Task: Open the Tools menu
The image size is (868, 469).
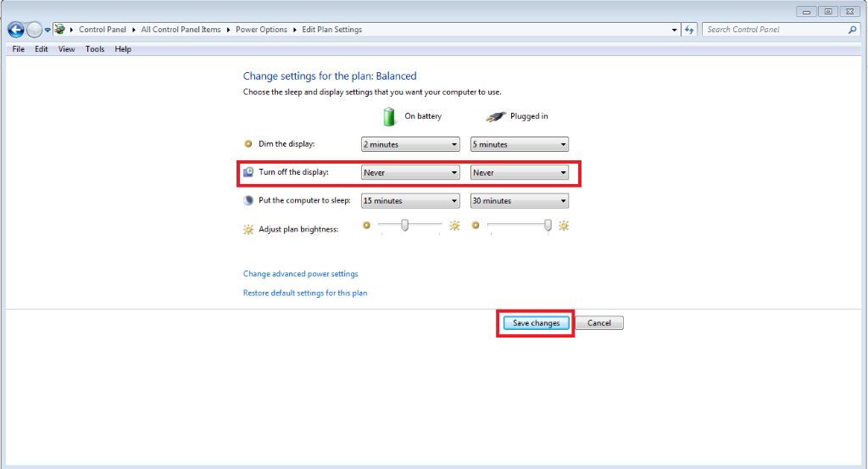Action: [95, 49]
